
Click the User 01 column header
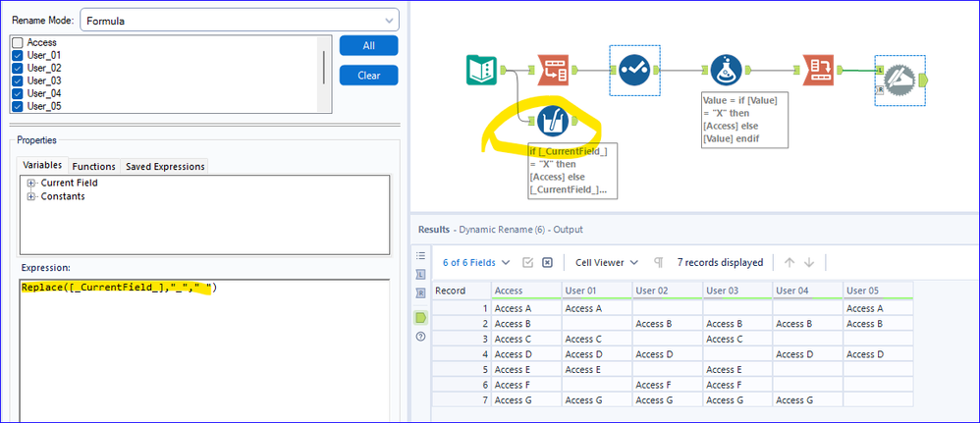(597, 290)
